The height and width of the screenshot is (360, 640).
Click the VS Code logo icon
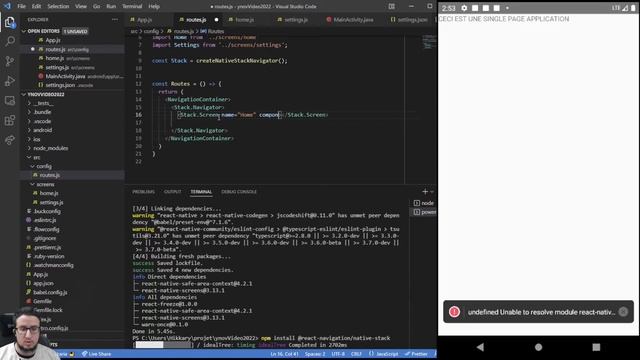[7, 6]
